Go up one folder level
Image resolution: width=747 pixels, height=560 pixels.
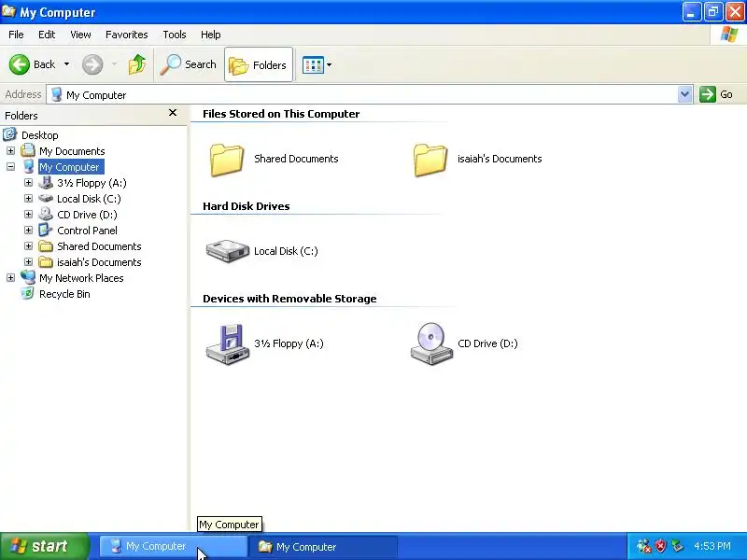tap(137, 64)
